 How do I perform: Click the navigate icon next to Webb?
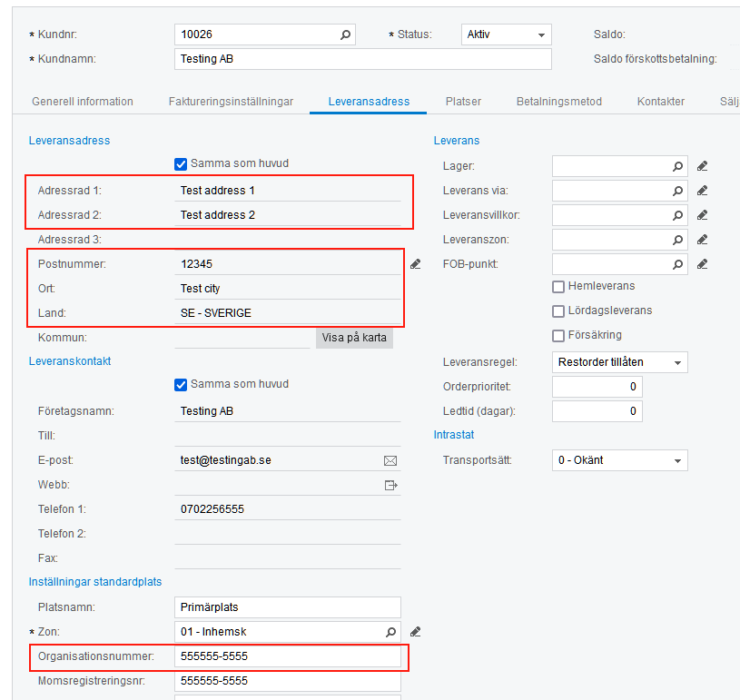click(x=390, y=485)
